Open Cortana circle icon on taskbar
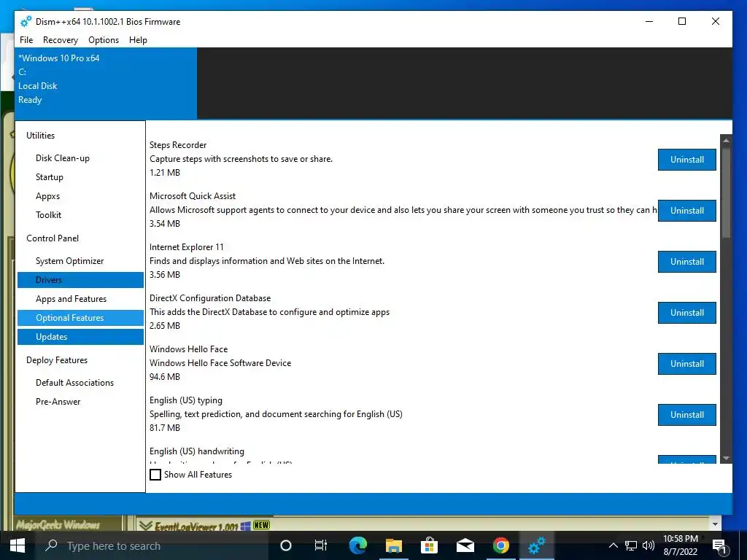747x560 pixels. coord(285,545)
